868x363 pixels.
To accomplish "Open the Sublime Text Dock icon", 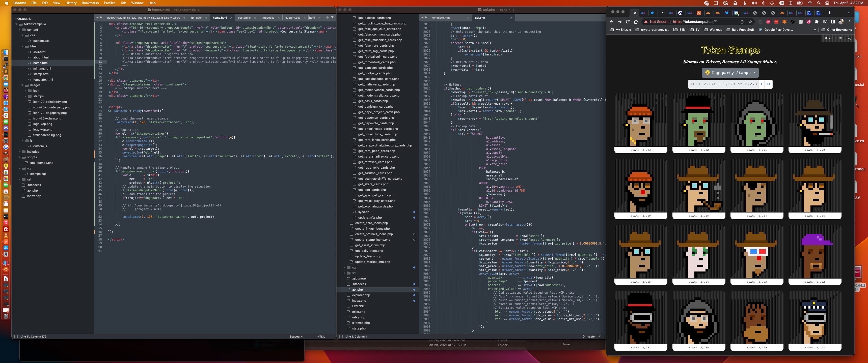I will [x=6, y=71].
